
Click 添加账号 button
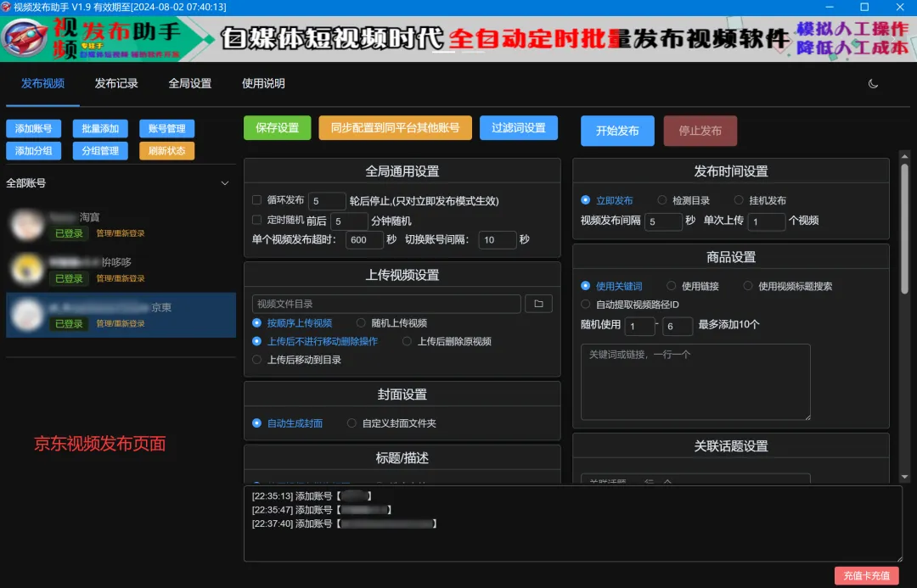33,129
